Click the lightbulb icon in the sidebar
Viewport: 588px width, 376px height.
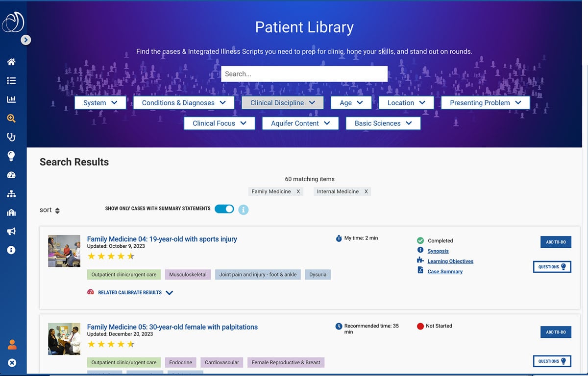12,156
